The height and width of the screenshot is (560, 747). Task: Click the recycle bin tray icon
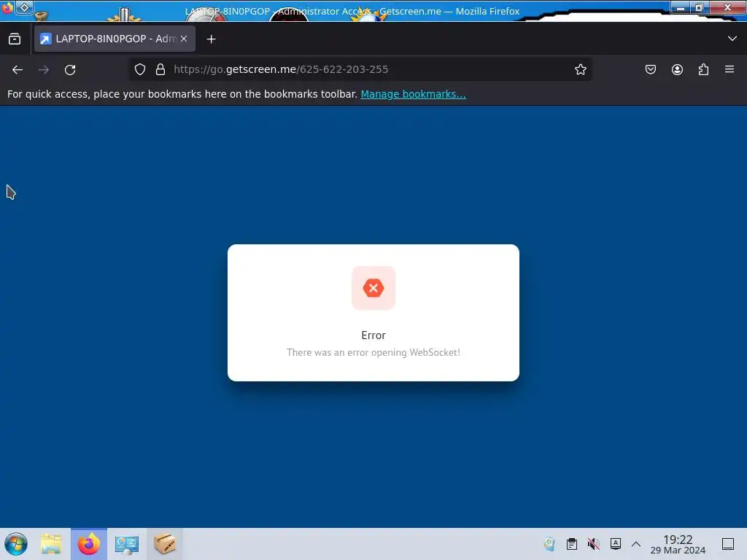[x=549, y=544]
